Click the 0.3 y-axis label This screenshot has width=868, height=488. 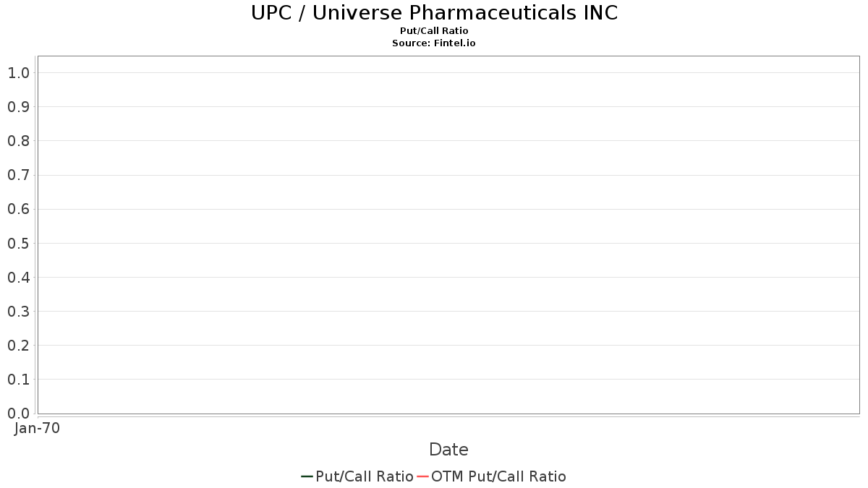tap(19, 311)
